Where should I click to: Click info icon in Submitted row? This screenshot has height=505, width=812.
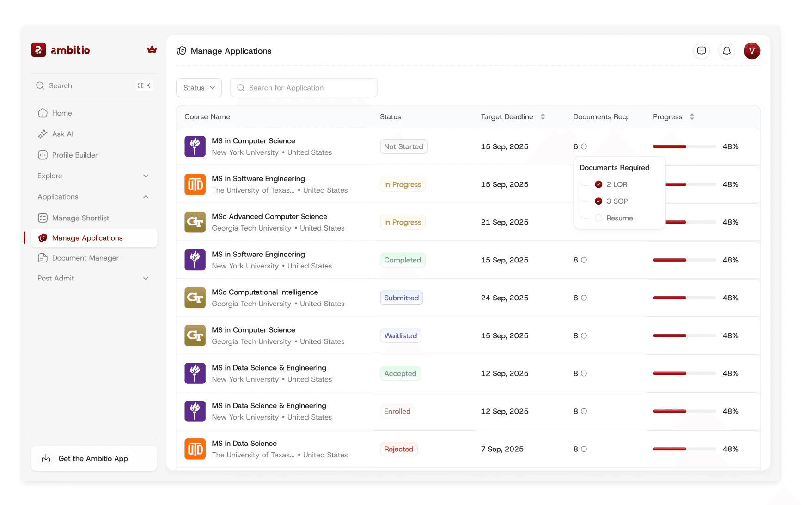click(584, 298)
